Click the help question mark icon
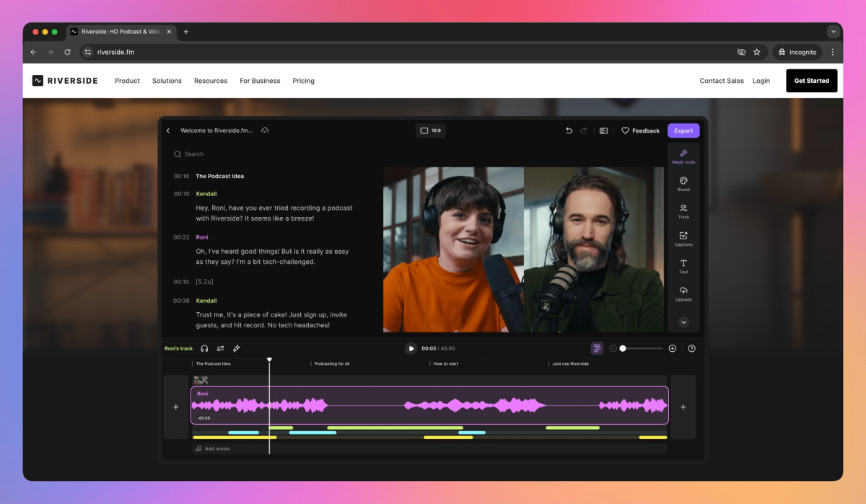 [x=691, y=348]
